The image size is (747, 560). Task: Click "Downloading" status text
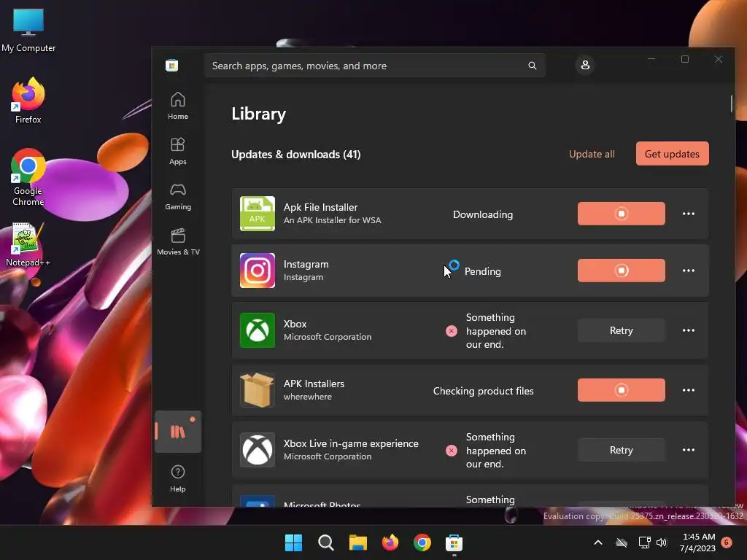(x=483, y=214)
